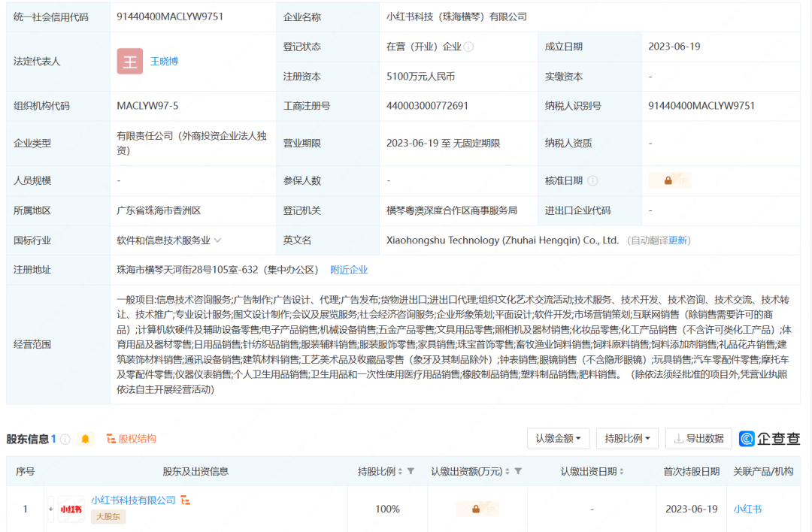Sort by 持股比例 column arrows

click(x=400, y=471)
